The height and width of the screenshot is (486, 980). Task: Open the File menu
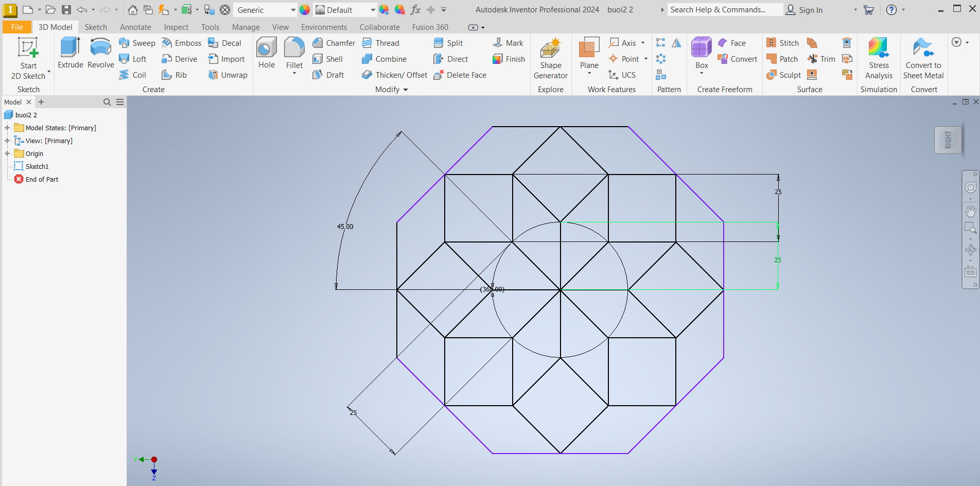pos(17,27)
